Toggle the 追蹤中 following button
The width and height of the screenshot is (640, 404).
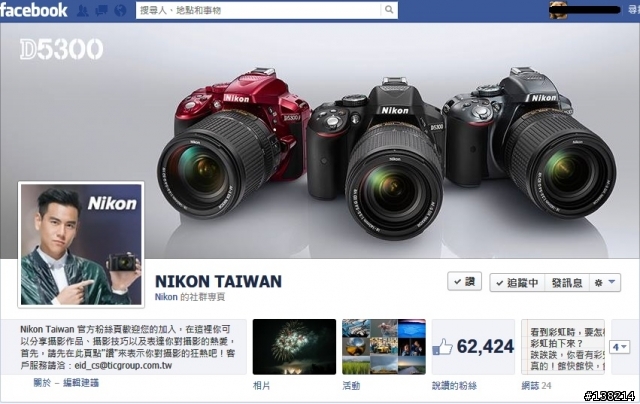517,282
